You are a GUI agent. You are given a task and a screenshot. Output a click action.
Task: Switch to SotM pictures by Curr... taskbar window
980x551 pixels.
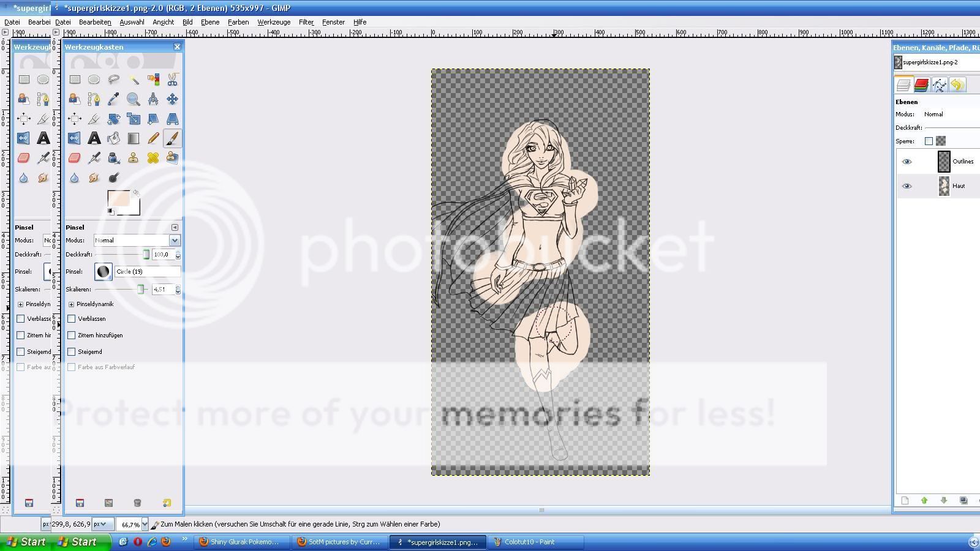pos(339,542)
